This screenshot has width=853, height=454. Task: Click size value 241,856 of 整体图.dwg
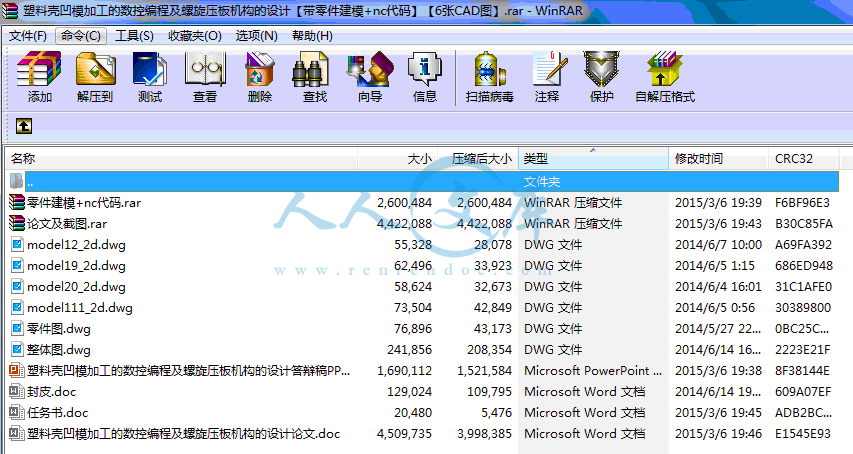click(409, 350)
